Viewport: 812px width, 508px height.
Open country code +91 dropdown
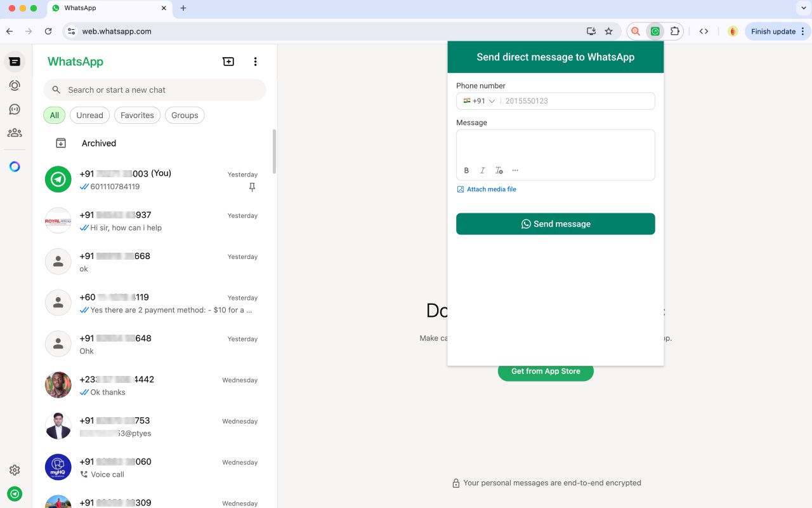(480, 101)
